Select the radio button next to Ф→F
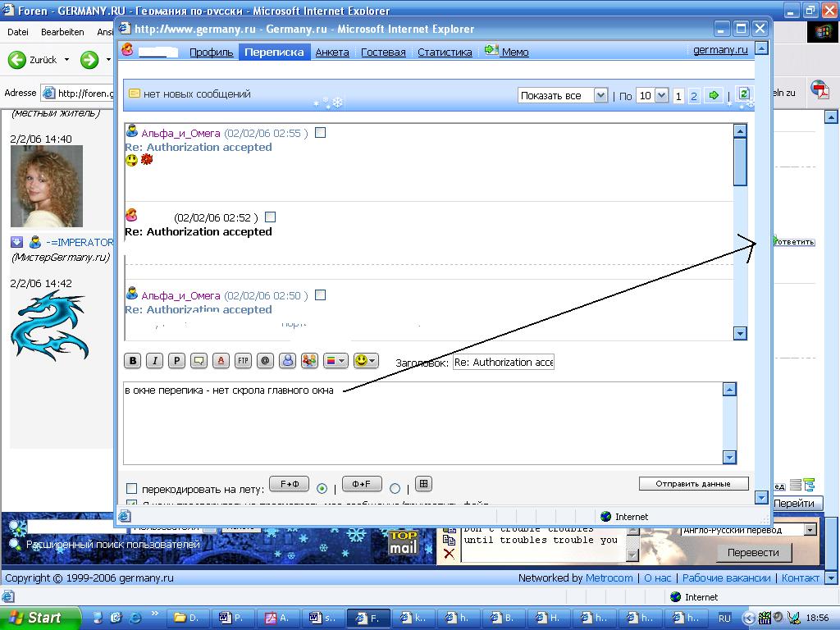 [x=395, y=489]
